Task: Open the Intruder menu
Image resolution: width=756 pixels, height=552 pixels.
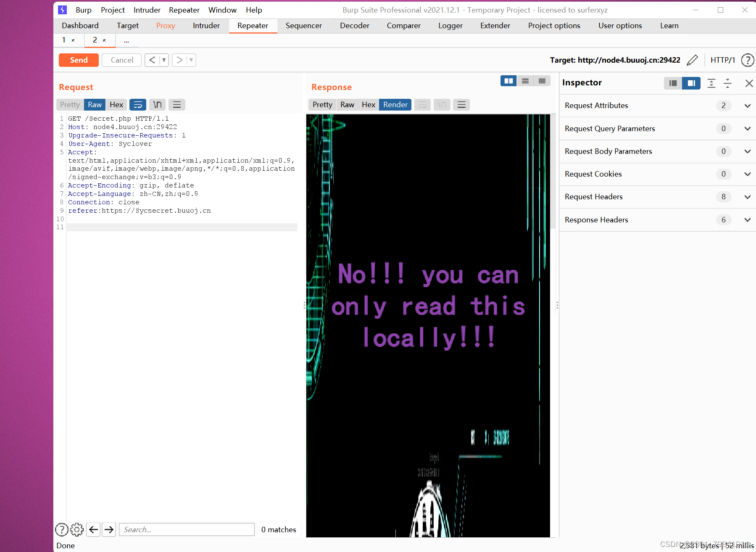Action: (147, 10)
